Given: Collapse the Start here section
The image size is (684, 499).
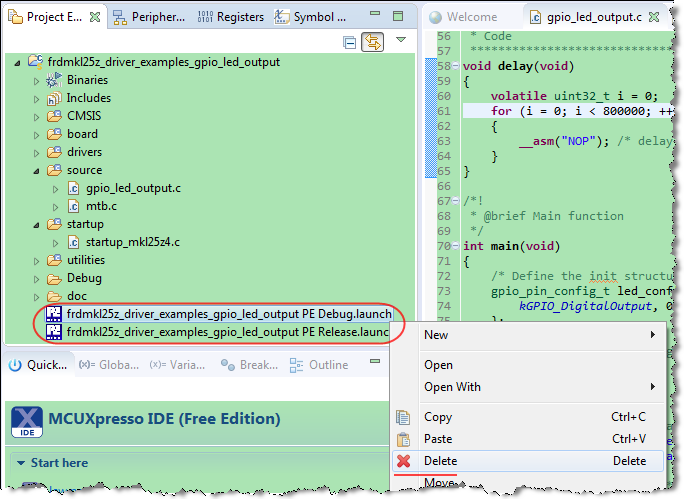Looking at the screenshot, I should point(21,463).
